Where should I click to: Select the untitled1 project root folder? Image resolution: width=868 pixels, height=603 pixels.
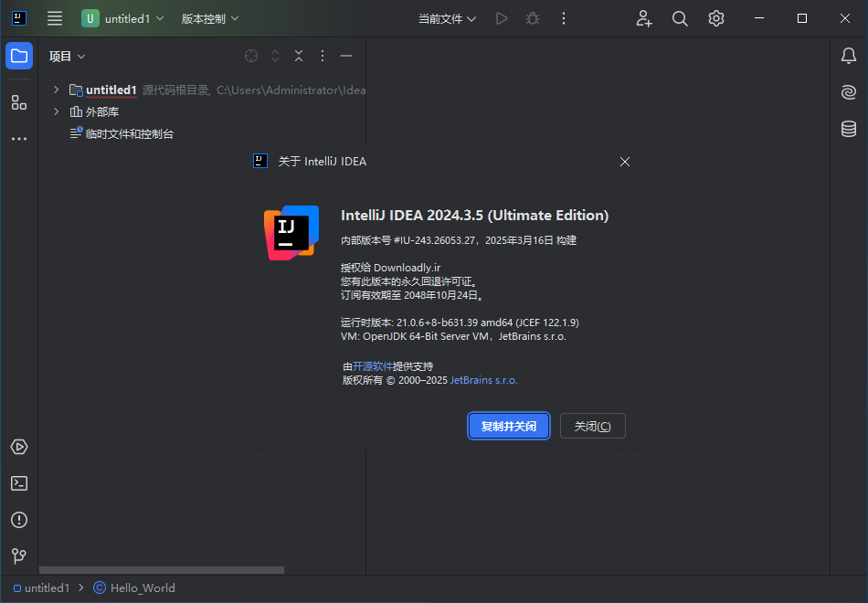click(111, 90)
